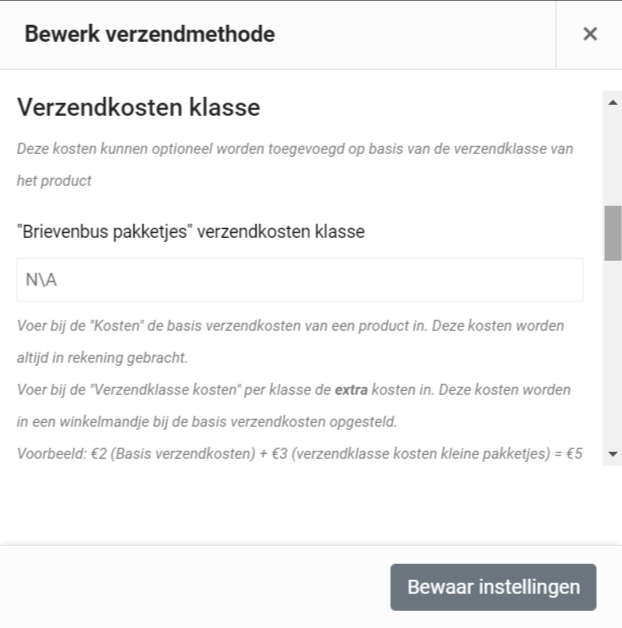The height and width of the screenshot is (628, 622).
Task: Click scrollbar track above the thumb
Action: point(612,158)
